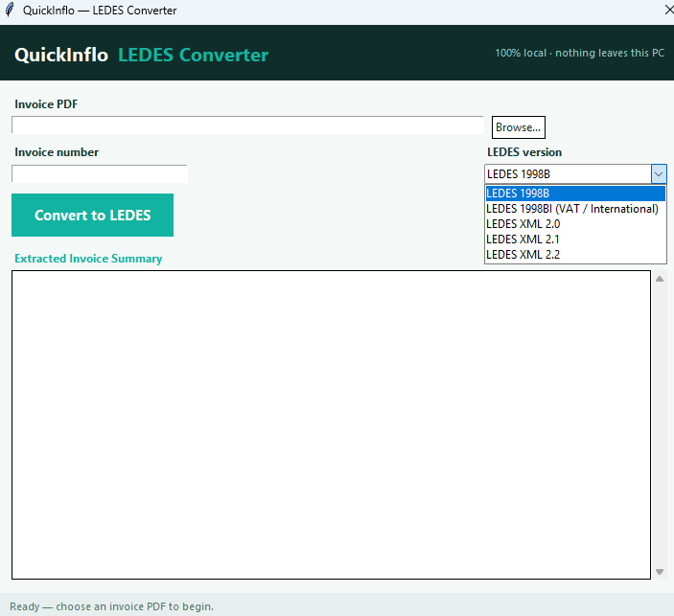Screen dimensions: 674x616
Task: Choose LEDES 1998B from the list
Action: click(x=575, y=194)
